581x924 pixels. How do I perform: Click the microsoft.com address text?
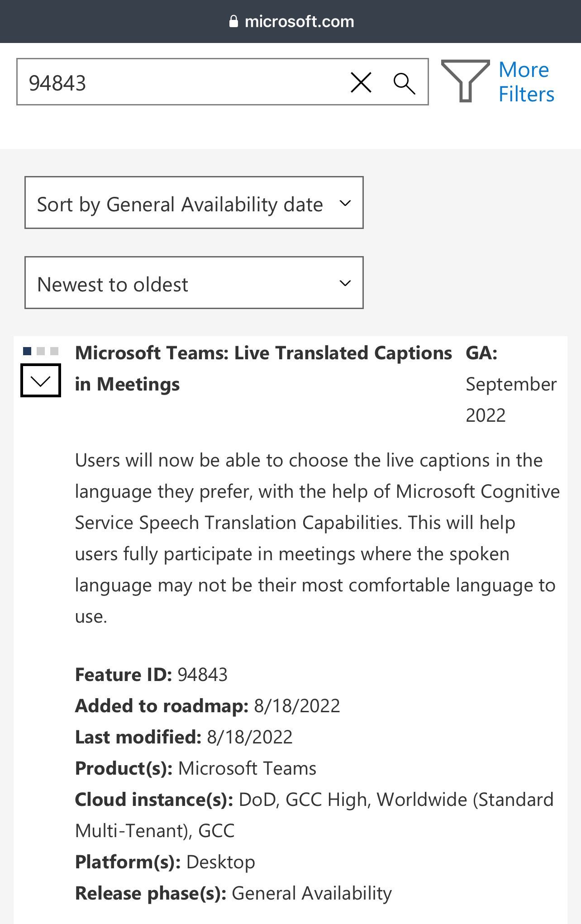coord(299,21)
